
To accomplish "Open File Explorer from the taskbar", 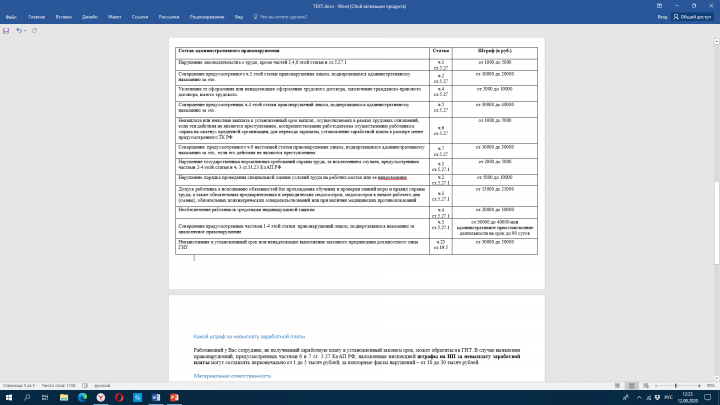I will pos(64,398).
